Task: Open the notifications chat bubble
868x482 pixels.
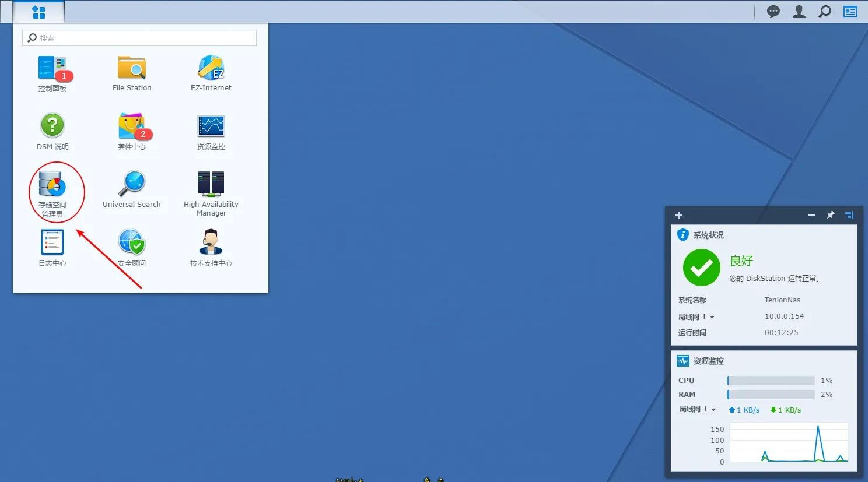Action: pos(773,12)
